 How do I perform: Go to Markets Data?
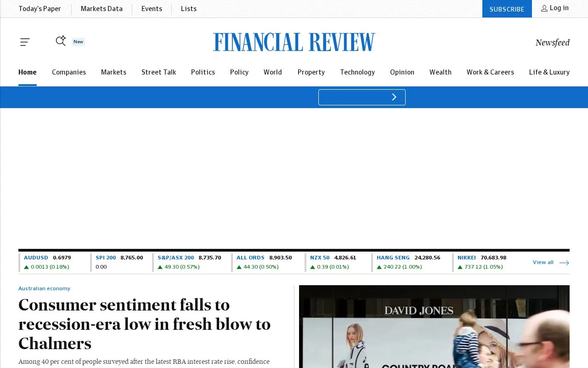click(x=102, y=9)
